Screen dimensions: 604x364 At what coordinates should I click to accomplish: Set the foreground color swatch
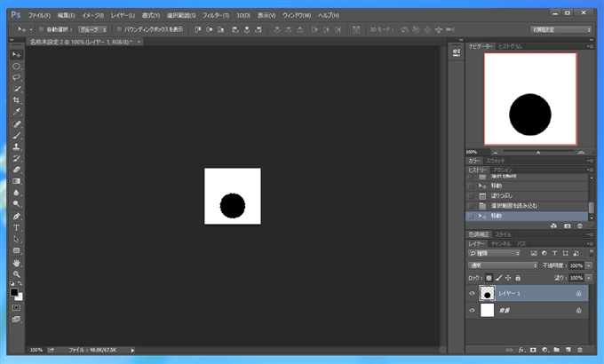coord(14,292)
